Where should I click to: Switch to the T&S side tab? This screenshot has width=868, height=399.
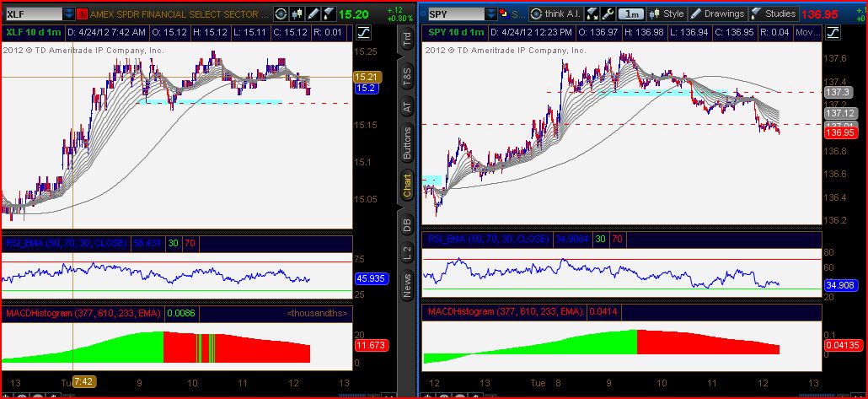[407, 78]
